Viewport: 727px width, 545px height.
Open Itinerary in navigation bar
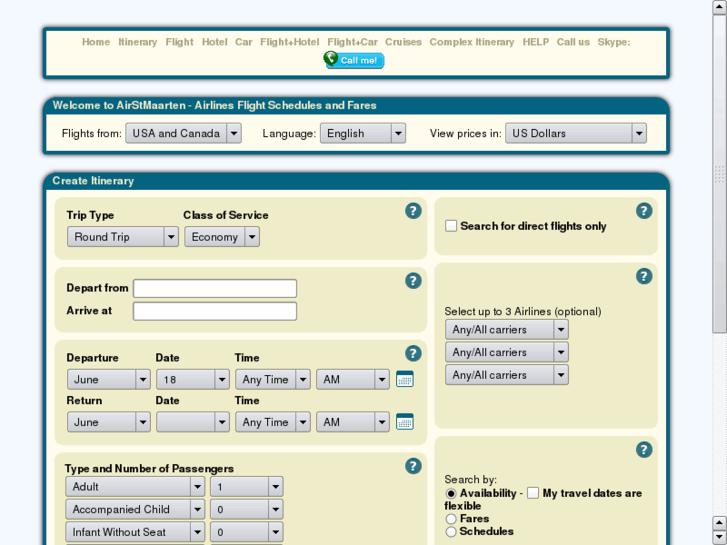point(137,42)
